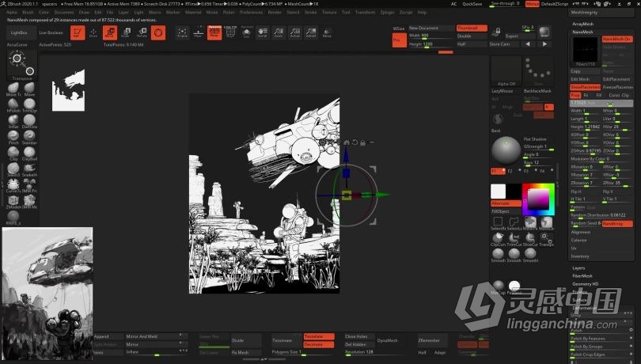This screenshot has height=364, width=641.
Task: Open the LightBox browser
Action: click(19, 32)
